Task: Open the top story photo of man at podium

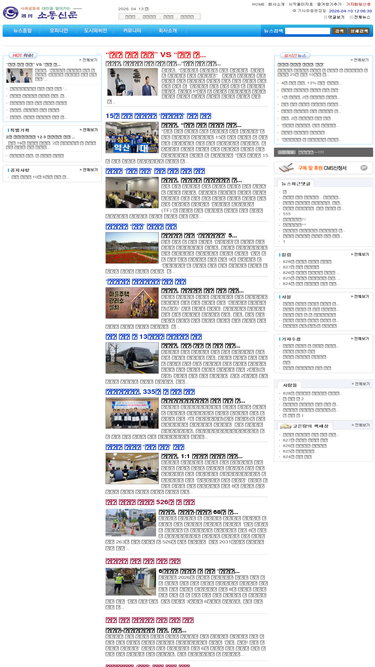Action: (132, 82)
